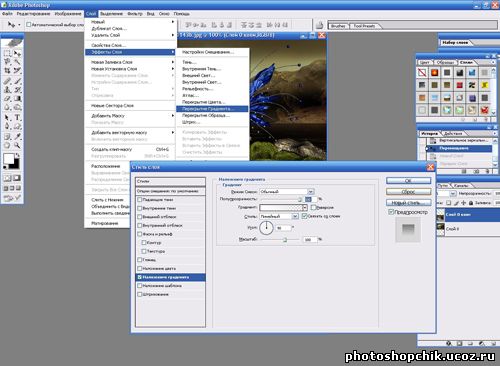
Task: Uncheck the Gradient Overlay checkbox
Action: [x=140, y=277]
